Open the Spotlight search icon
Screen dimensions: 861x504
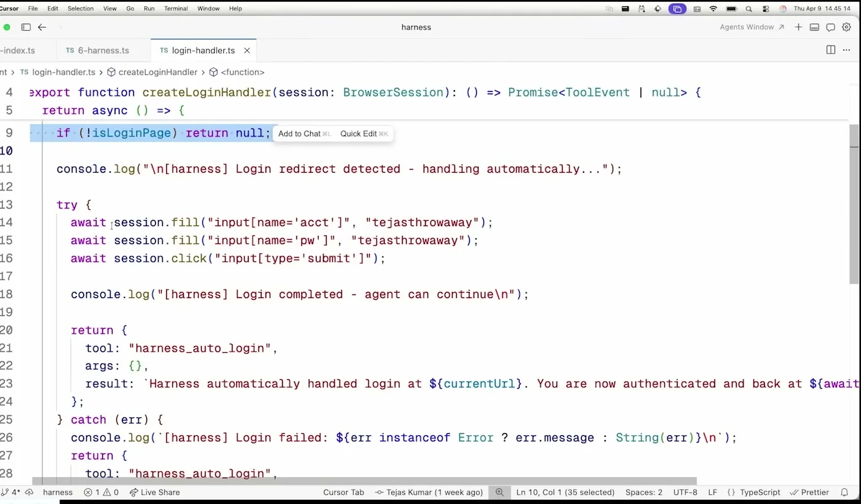tap(748, 9)
